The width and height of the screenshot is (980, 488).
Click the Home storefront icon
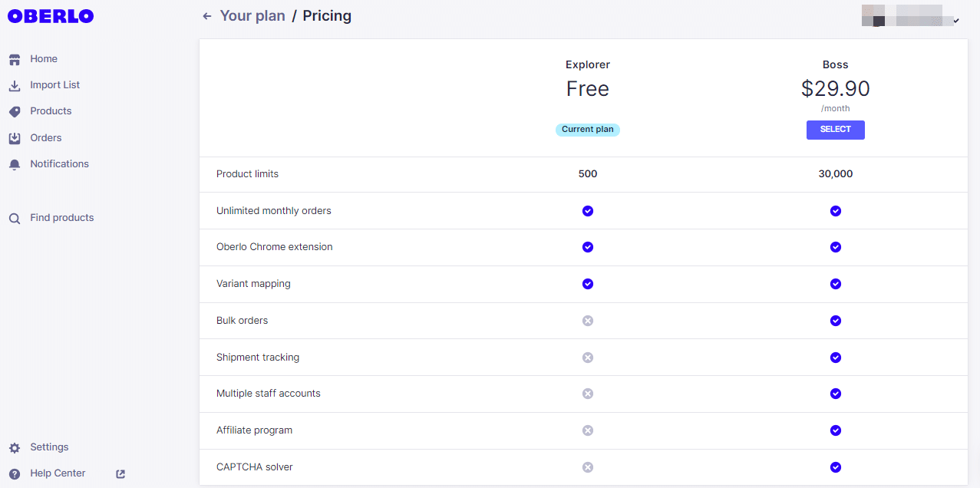(15, 59)
